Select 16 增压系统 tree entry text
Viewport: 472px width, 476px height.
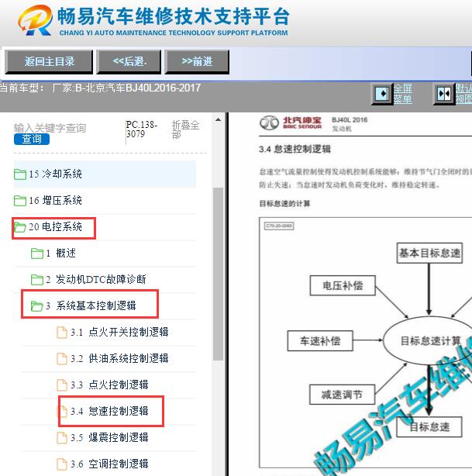coord(56,200)
